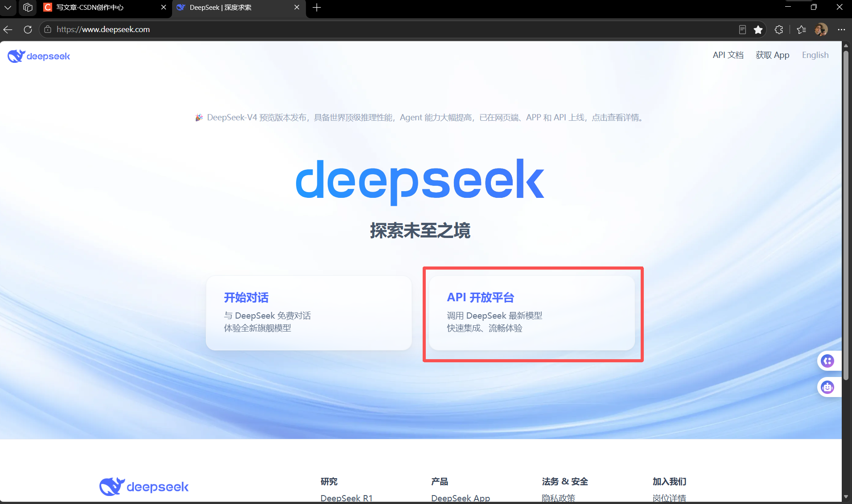Close the CSDN创作中心 tab
Image resolution: width=852 pixels, height=504 pixels.
coord(164,7)
